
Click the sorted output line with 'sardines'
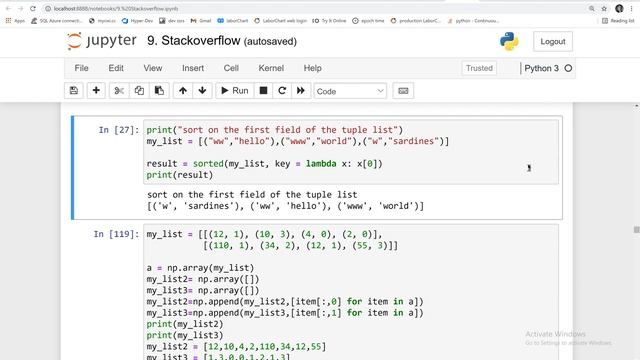[x=285, y=206]
